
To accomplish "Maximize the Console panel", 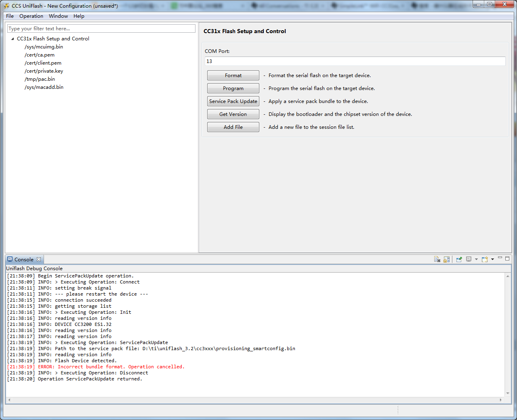I will tap(507, 258).
